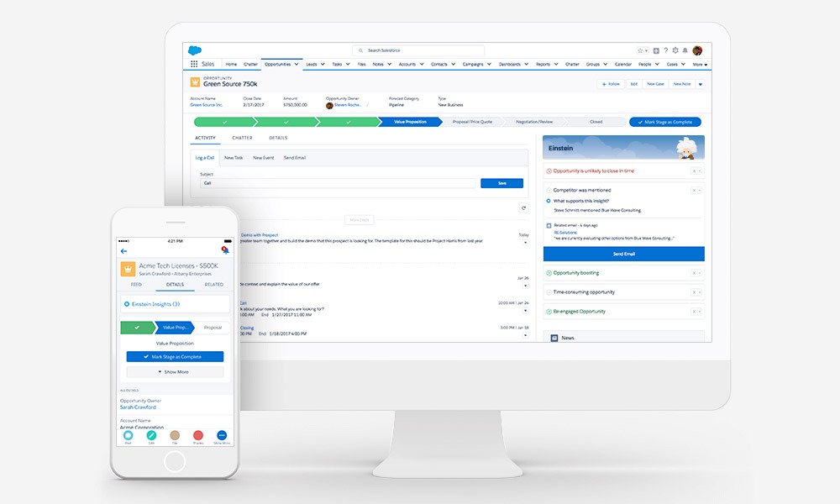Click Mark Stage as Complete on the desktop

coord(665,122)
